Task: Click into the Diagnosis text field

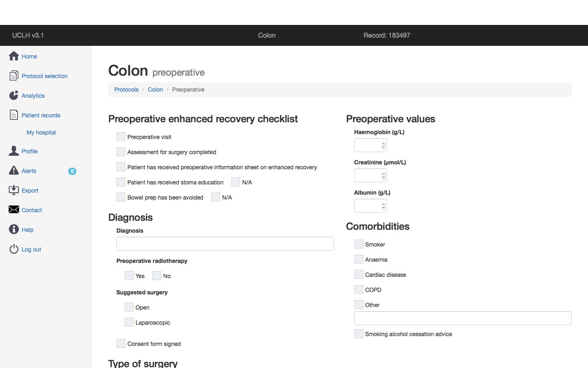Action: click(225, 244)
